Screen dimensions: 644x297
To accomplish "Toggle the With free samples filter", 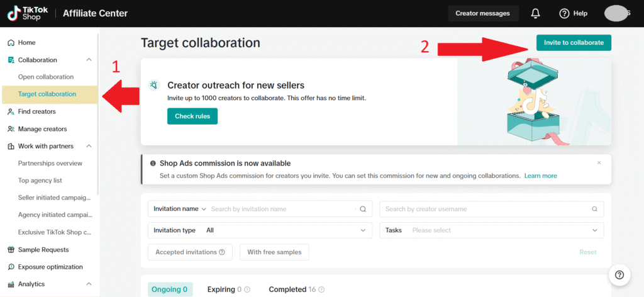I will (x=274, y=252).
